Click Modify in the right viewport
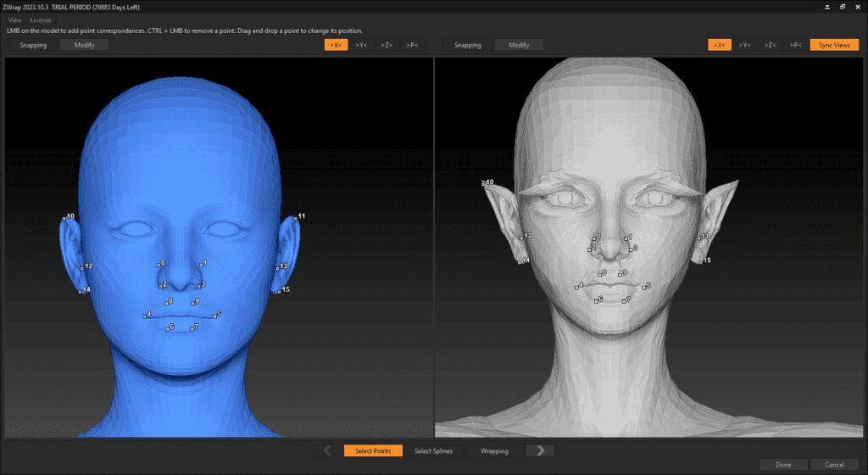Image resolution: width=868 pixels, height=475 pixels. click(519, 44)
